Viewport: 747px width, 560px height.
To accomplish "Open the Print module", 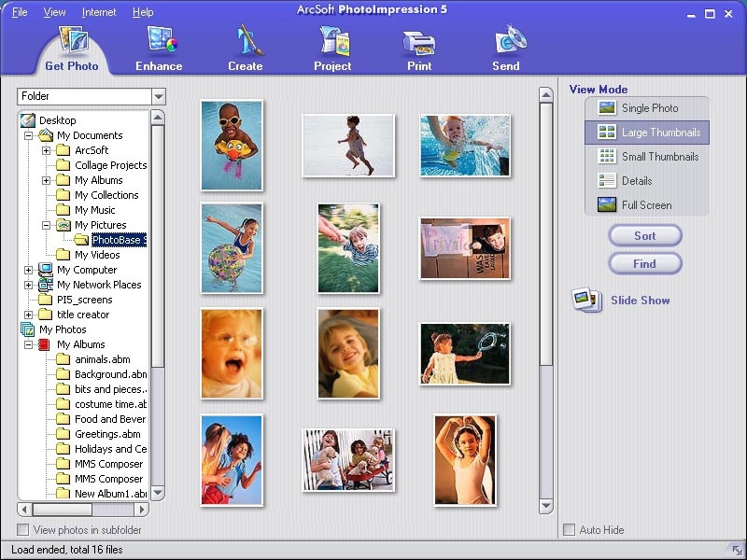I will 418,42.
